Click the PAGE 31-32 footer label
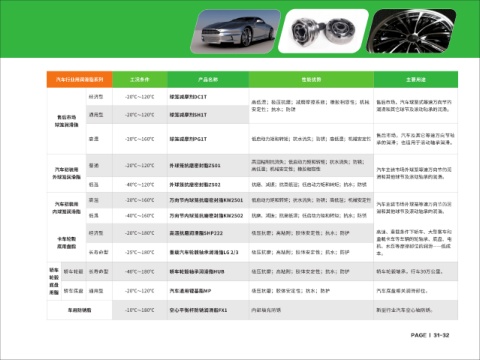The width and height of the screenshot is (480, 360). pos(430,335)
